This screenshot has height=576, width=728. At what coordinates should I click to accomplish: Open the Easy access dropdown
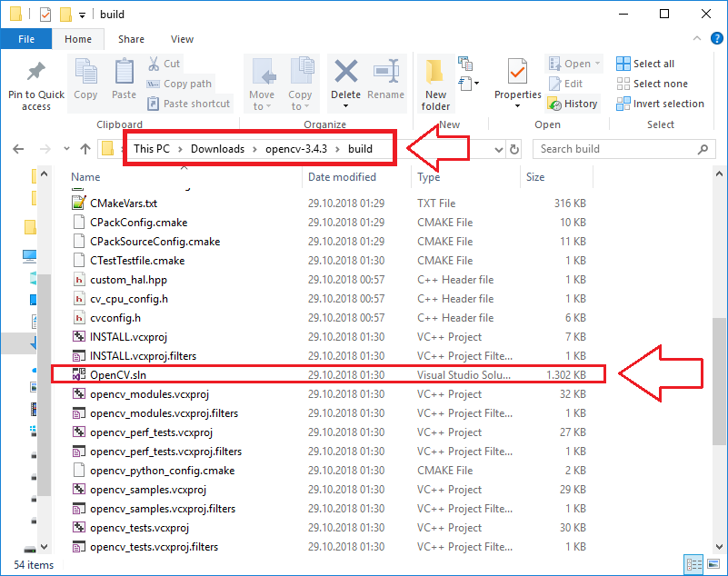click(468, 84)
